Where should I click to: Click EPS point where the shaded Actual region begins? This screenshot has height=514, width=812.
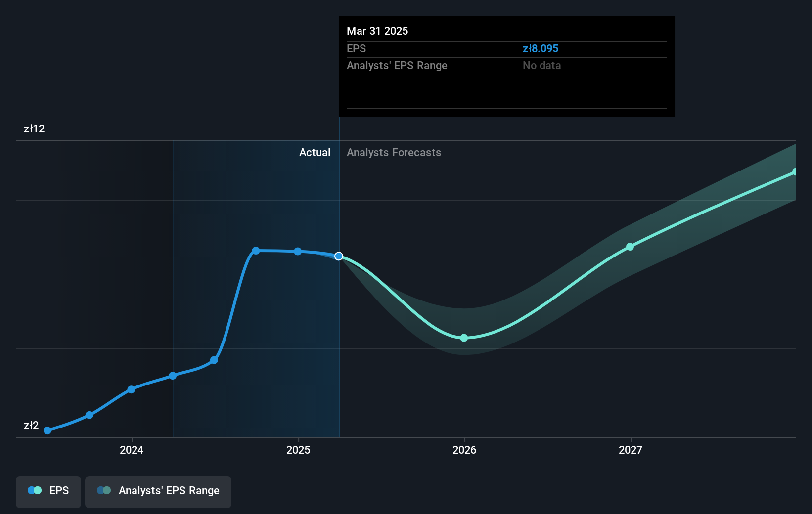coord(173,376)
